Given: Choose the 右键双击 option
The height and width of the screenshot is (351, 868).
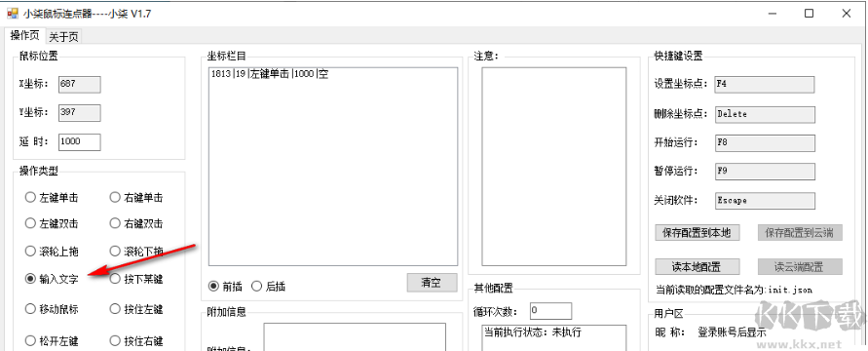Looking at the screenshot, I should pos(136,223).
